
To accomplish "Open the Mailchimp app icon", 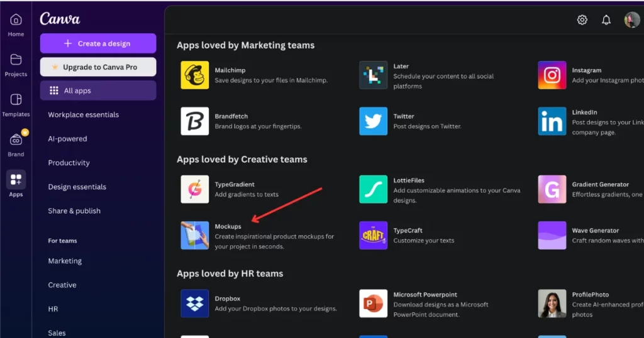I will pos(195,75).
